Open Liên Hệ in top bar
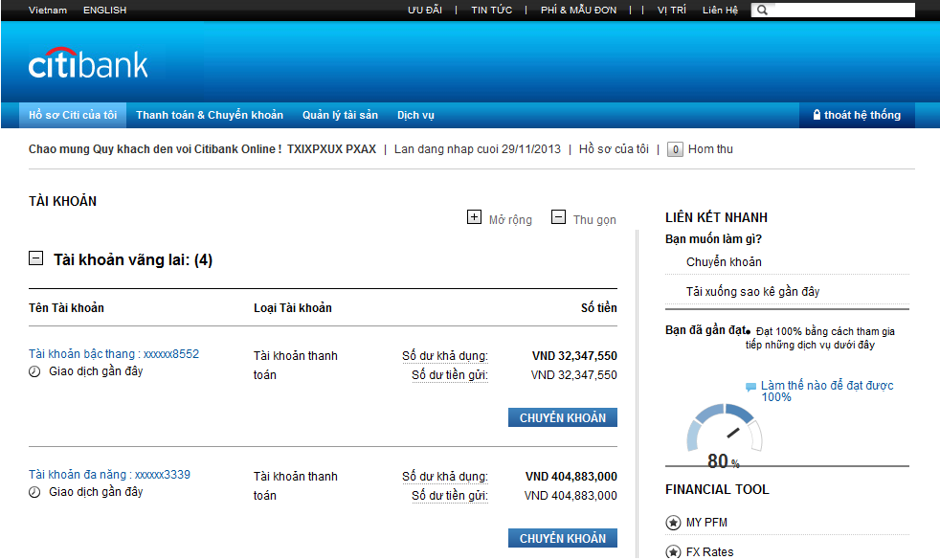Screen dimensions: 940x560 [720, 11]
